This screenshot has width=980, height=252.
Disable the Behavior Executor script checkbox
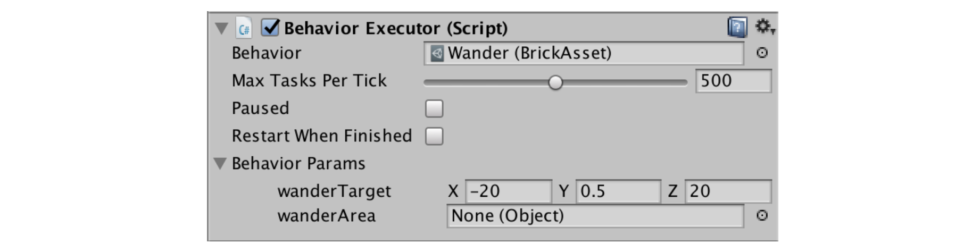pos(270,28)
